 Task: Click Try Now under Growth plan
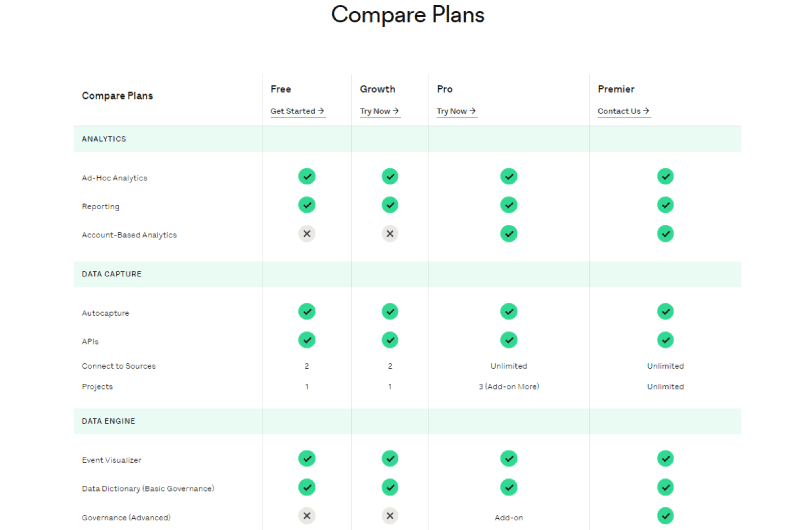tap(380, 111)
